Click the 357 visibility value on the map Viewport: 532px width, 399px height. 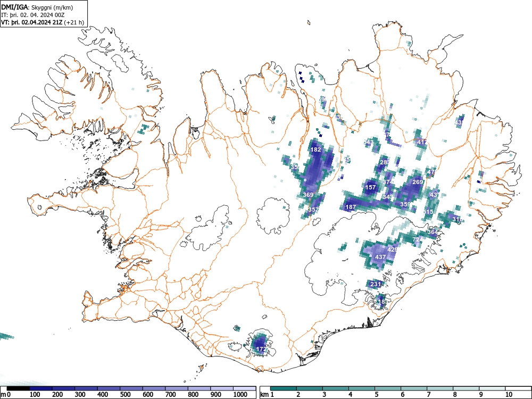313,210
